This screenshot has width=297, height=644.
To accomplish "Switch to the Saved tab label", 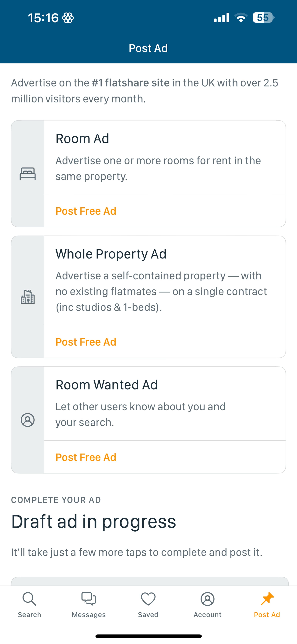I will (148, 615).
